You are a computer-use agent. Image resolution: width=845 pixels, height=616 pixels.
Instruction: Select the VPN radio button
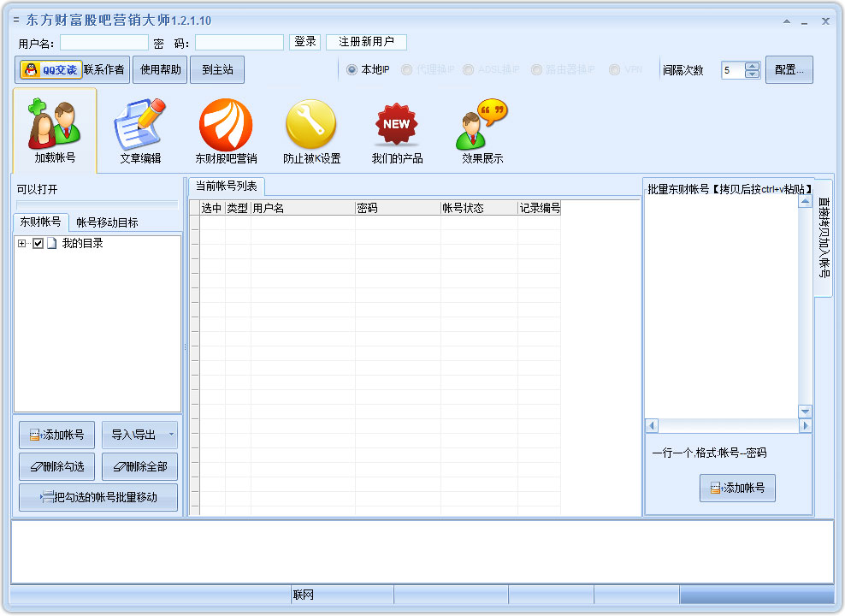(x=614, y=69)
